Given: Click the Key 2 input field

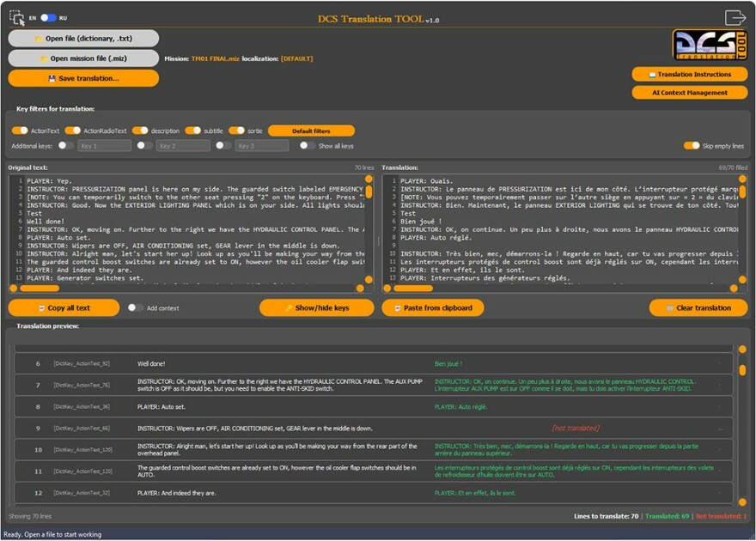Looking at the screenshot, I should click(183, 145).
